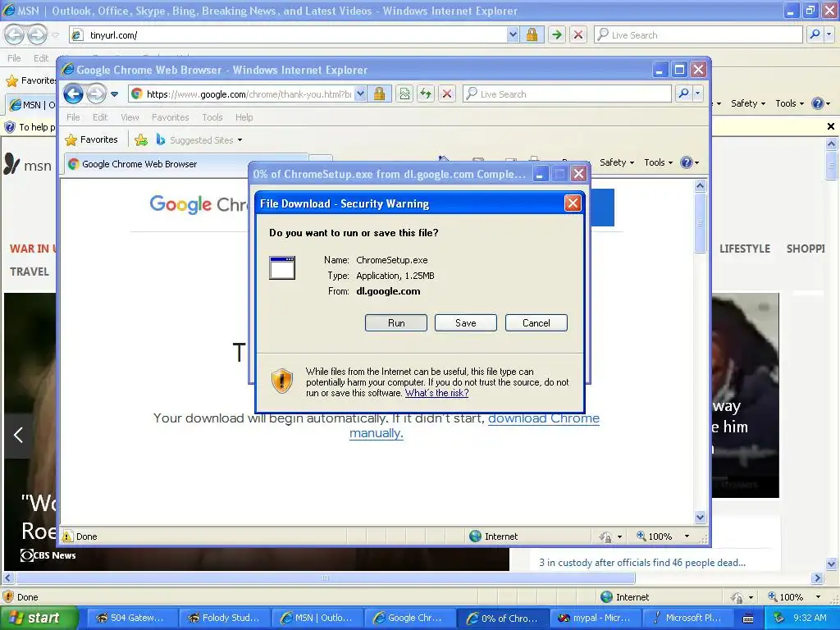Close the information bar in MSN window
Viewport: 840px width, 630px height.
(x=830, y=126)
